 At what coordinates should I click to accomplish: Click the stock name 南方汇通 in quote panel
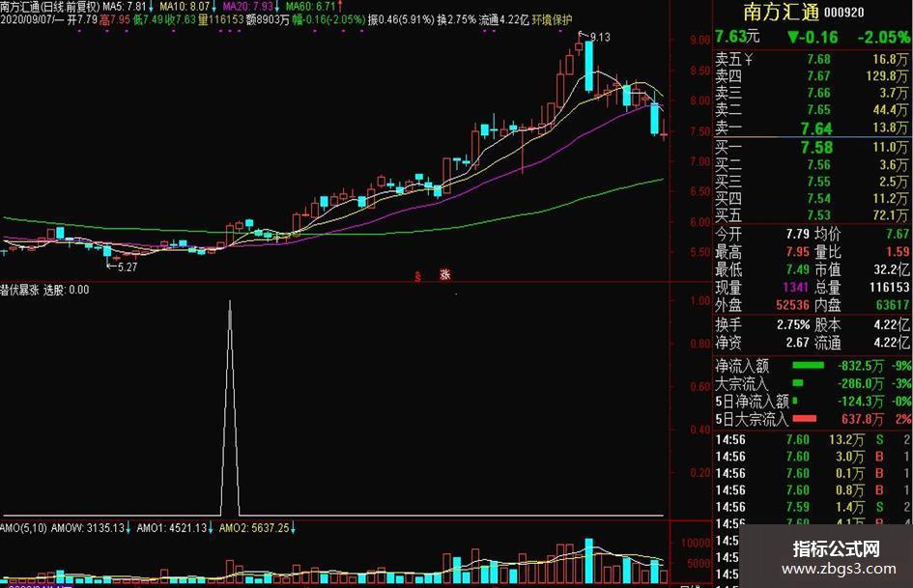point(782,12)
